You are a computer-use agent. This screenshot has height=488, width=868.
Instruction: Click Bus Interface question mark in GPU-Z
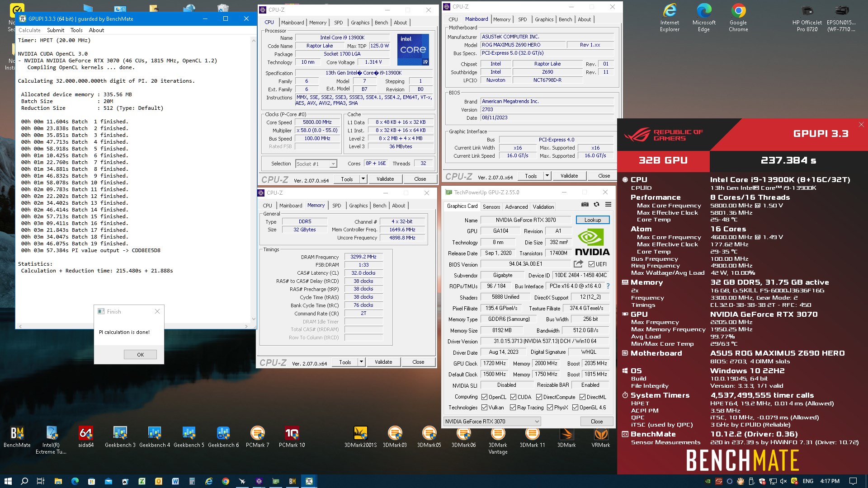click(608, 286)
